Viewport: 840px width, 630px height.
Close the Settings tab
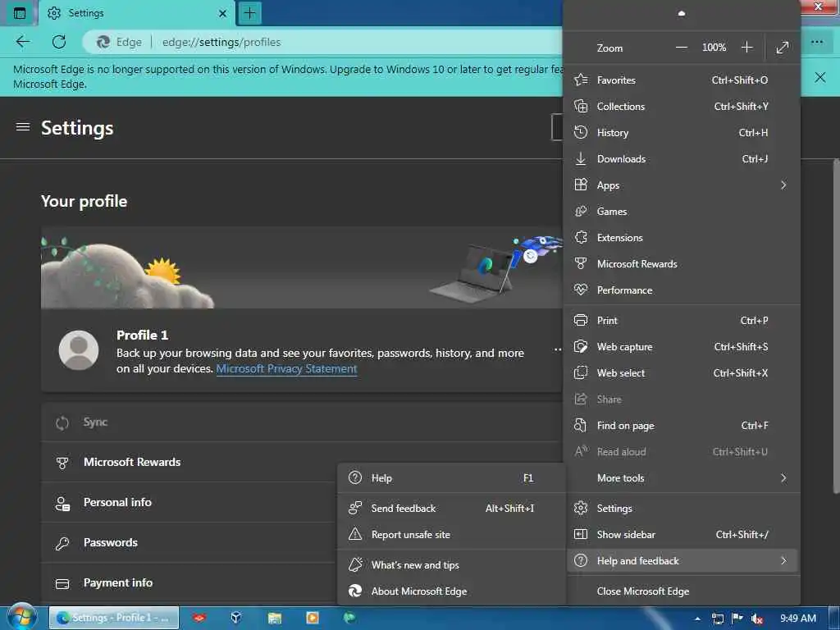coord(223,13)
